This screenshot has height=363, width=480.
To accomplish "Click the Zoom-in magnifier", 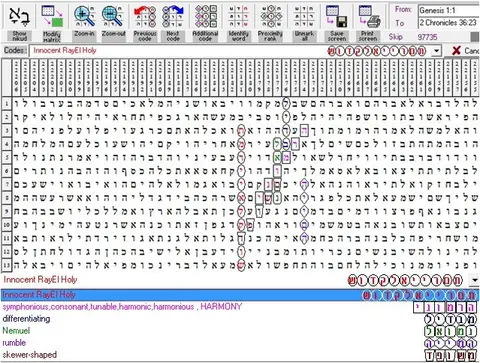I will coord(84,22).
